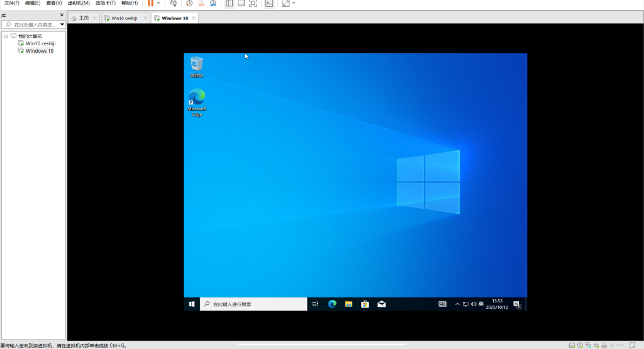Enter full screen mode from toolbar
644x349 pixels.
click(252, 3)
